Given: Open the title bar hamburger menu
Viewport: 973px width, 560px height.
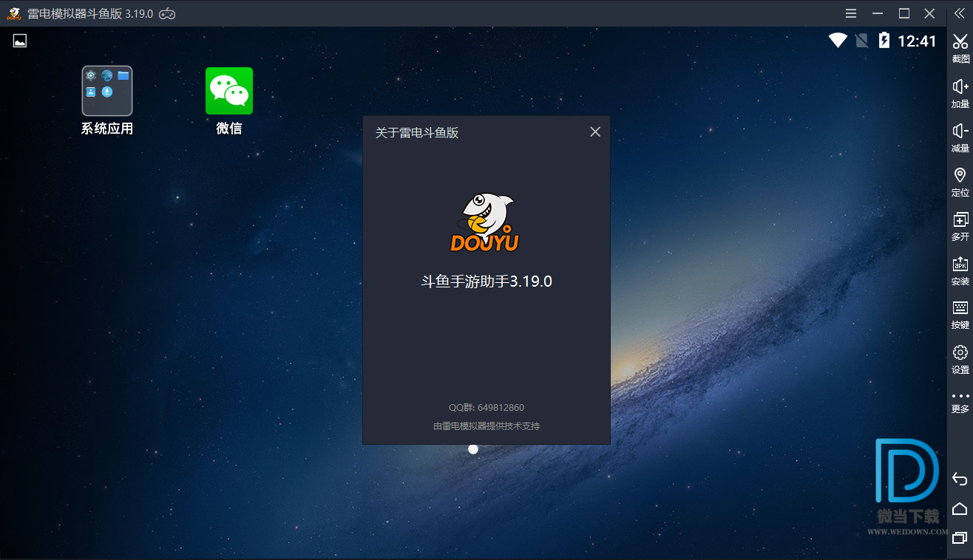Looking at the screenshot, I should pyautogui.click(x=851, y=13).
